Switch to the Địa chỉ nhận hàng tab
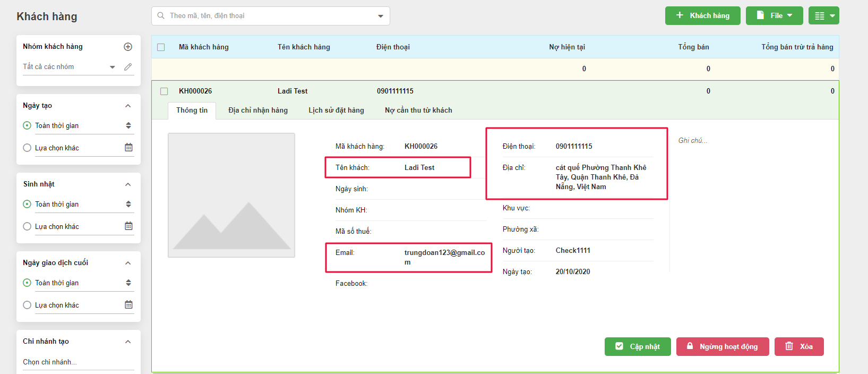The height and width of the screenshot is (374, 868). pyautogui.click(x=258, y=110)
